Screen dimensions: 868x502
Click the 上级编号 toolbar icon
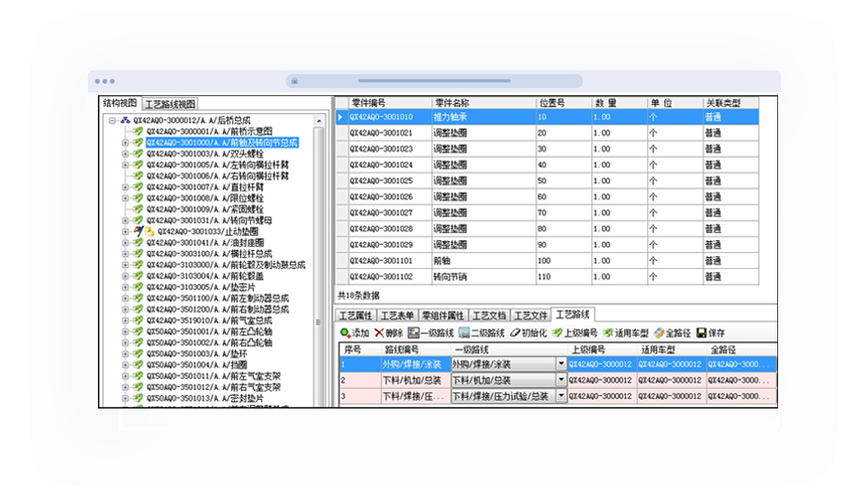coord(557,333)
